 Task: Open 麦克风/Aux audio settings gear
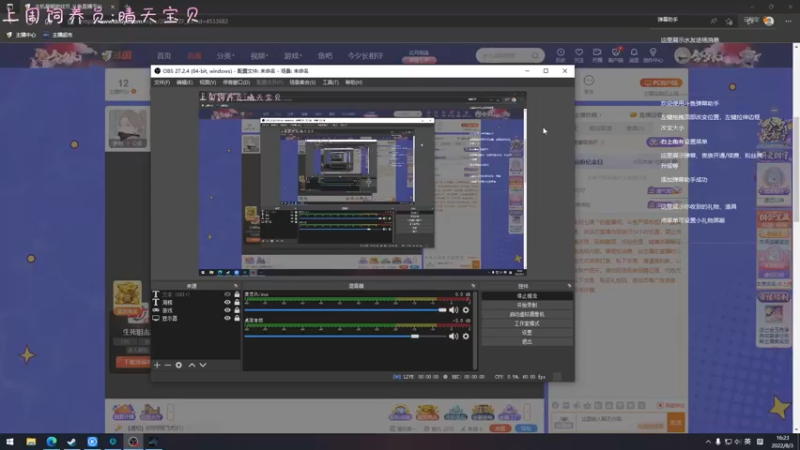[465, 310]
